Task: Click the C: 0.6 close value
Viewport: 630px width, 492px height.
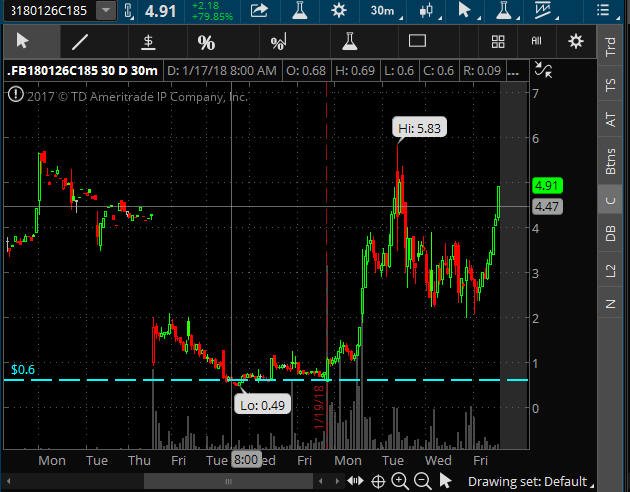Action: click(x=438, y=71)
